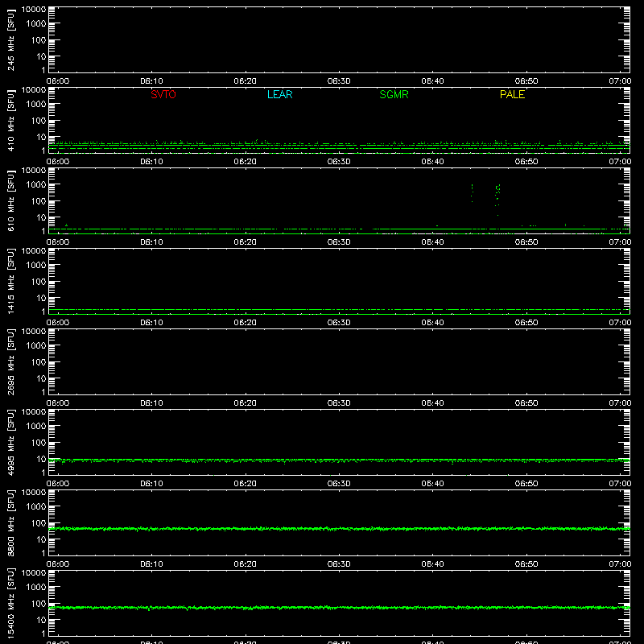Click 07:00 tick label under 4995 MHz plot
The width and height of the screenshot is (644, 644).
pos(620,484)
